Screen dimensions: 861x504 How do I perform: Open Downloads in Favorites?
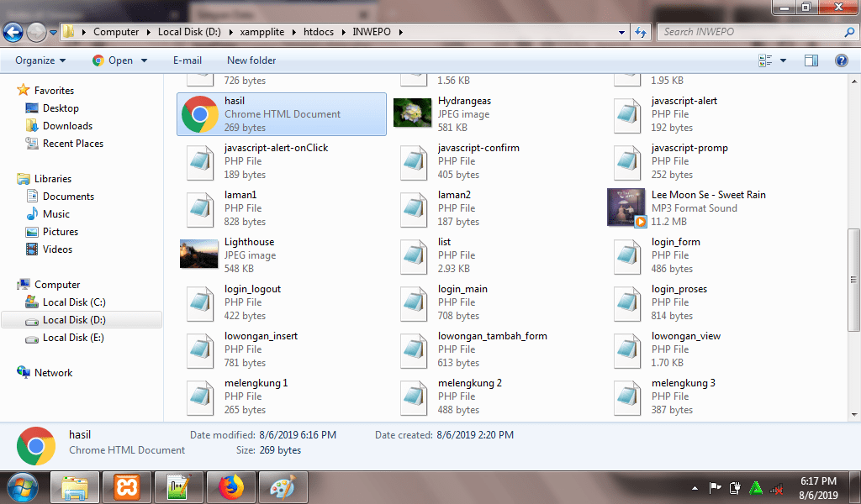[67, 126]
